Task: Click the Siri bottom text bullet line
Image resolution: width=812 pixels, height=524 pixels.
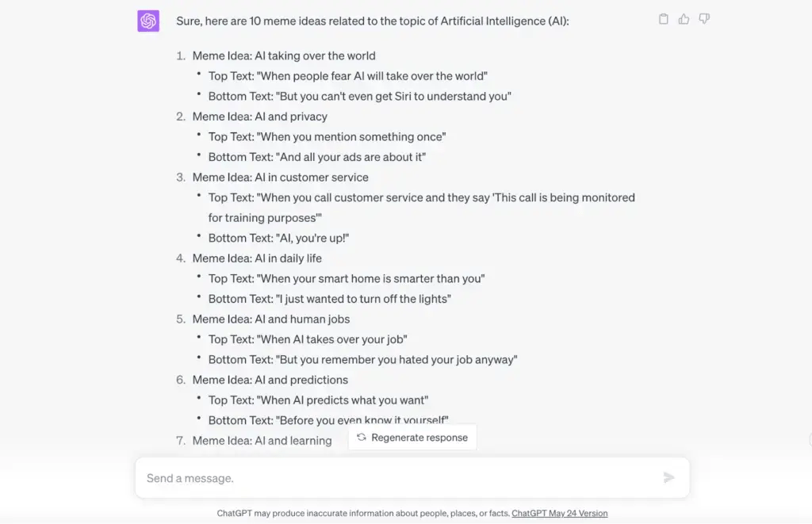Action: point(359,97)
